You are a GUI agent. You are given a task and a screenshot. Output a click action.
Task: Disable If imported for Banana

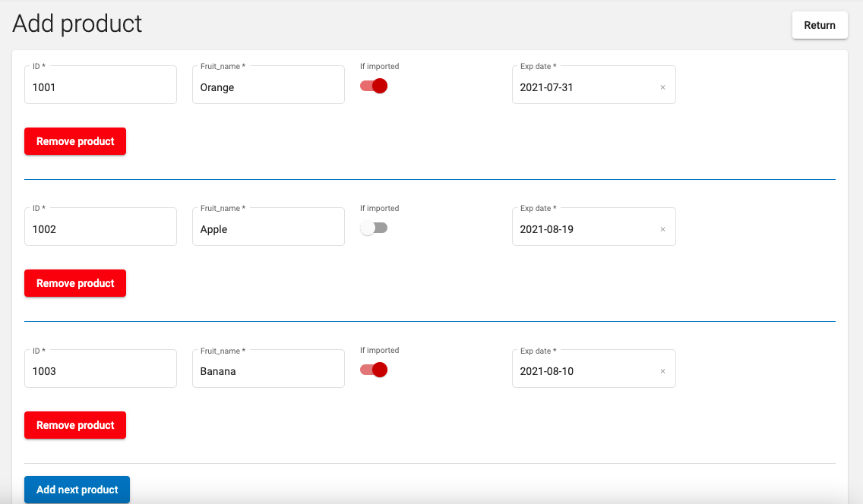coord(374,370)
